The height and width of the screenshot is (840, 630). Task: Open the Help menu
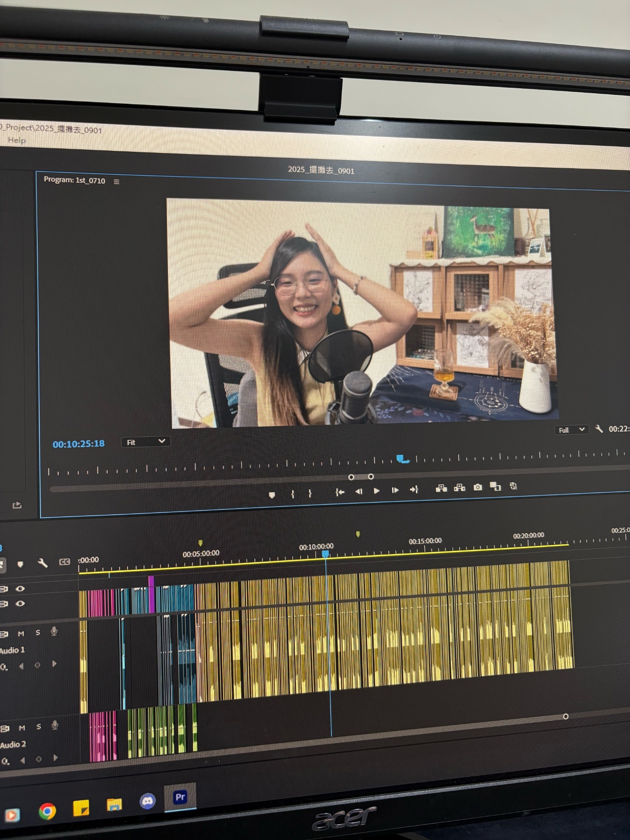click(x=17, y=140)
